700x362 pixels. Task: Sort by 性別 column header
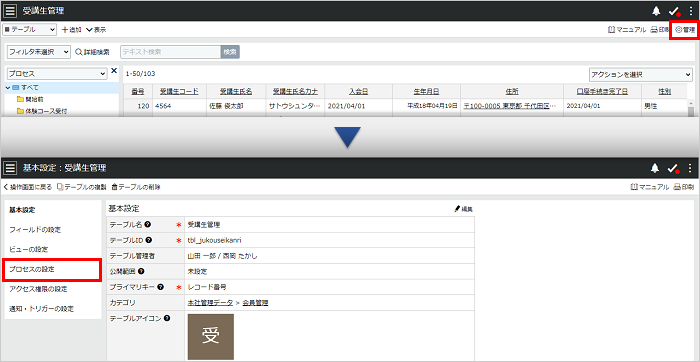pyautogui.click(x=665, y=92)
